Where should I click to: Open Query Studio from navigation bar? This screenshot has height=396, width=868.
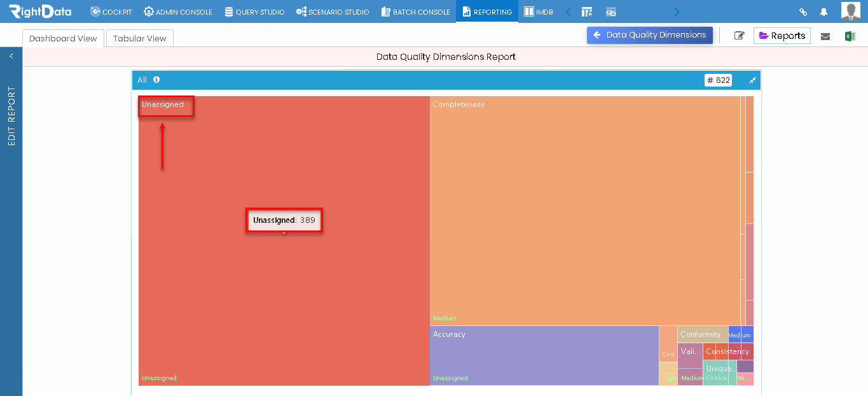(x=254, y=11)
